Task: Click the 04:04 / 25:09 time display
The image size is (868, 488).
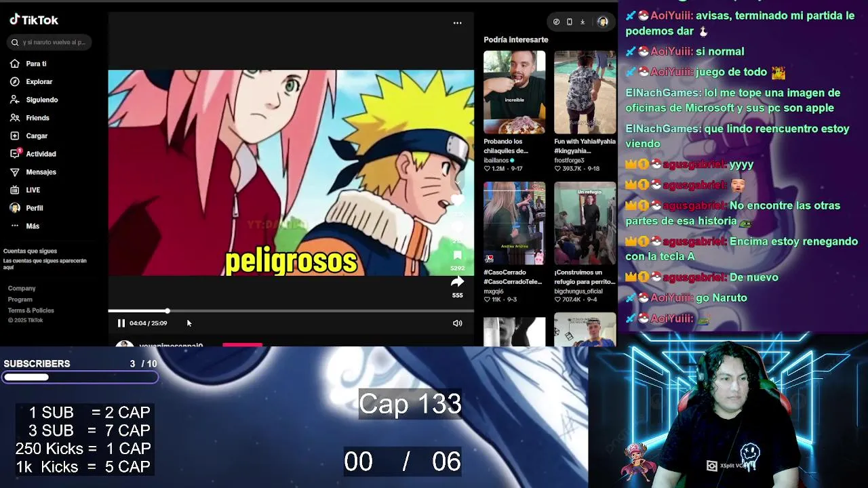Action: pos(148,323)
